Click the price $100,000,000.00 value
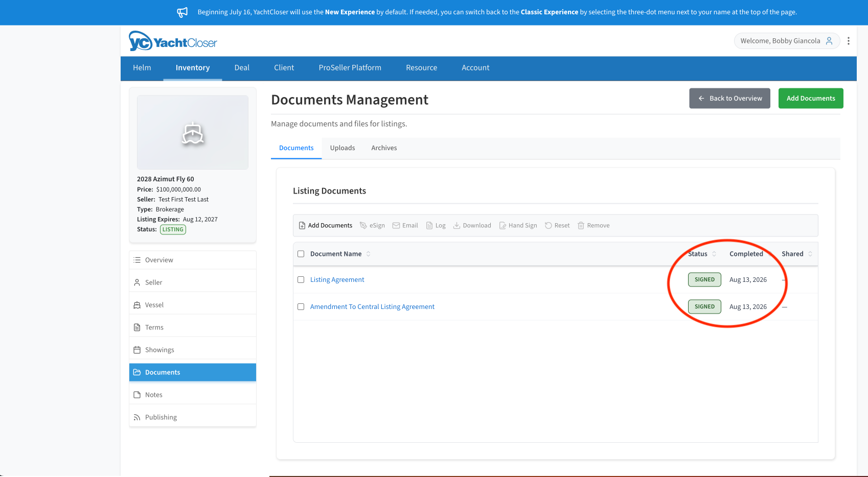The width and height of the screenshot is (868, 477). [178, 189]
